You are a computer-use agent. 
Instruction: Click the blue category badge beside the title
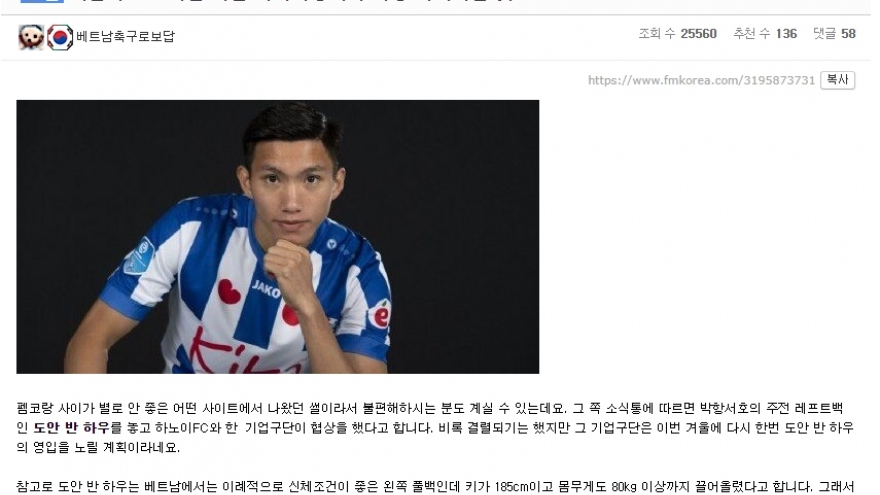[x=42, y=1]
